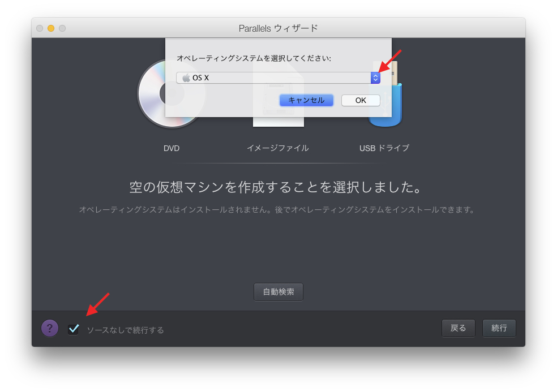Click the キャンセル button
557x392 pixels.
(306, 101)
